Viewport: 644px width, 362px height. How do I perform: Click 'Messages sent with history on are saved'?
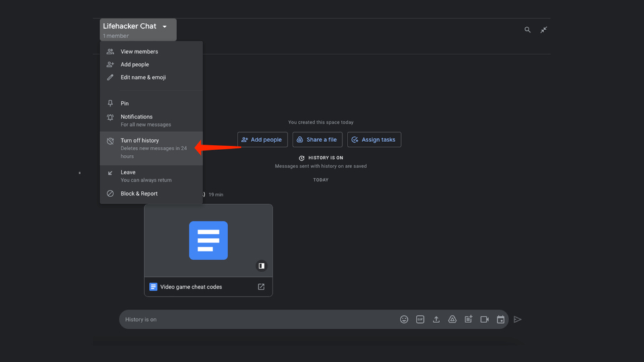coord(321,166)
